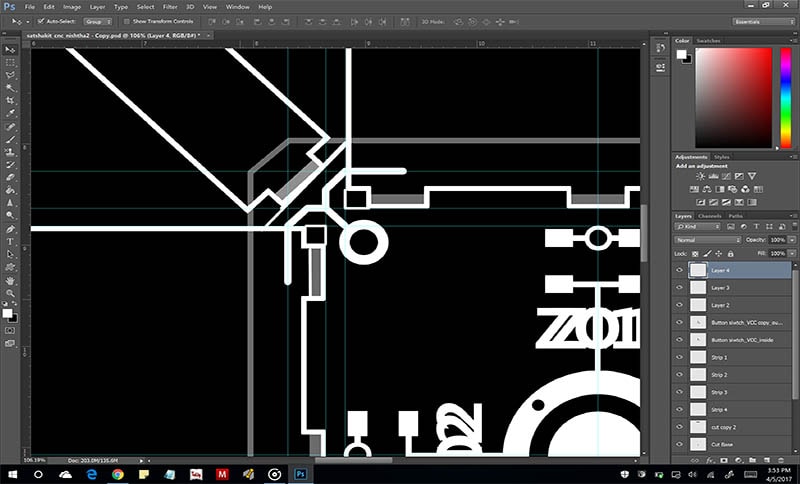Select the Button siwtch_VCC_inside layer
The height and width of the screenshot is (484, 800).
point(733,340)
